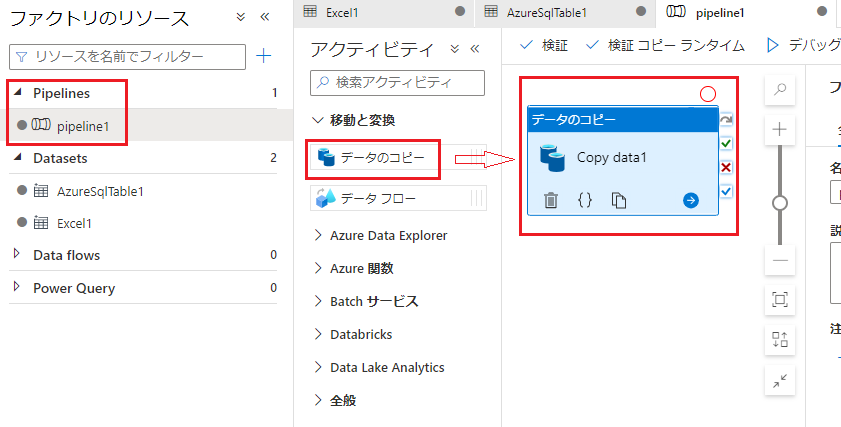The width and height of the screenshot is (841, 427).
Task: Collapse the Pipelines tree node
Action: pyautogui.click(x=18, y=92)
